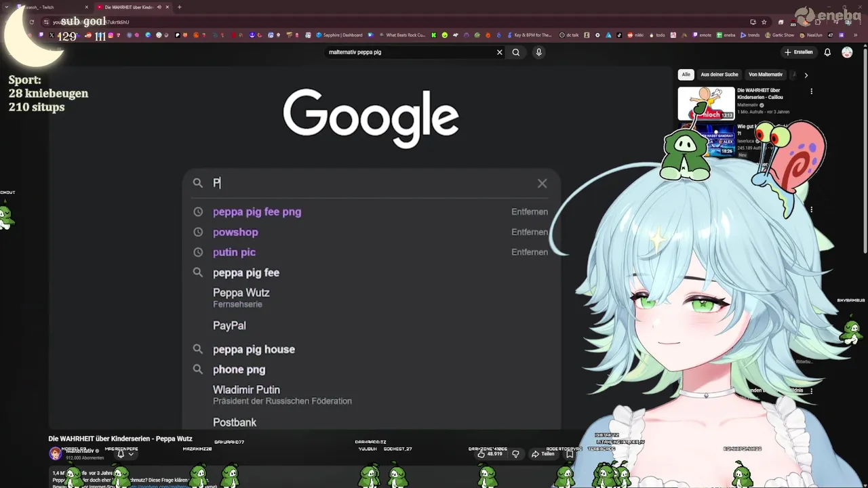The width and height of the screenshot is (868, 488).
Task: Select 'Von Malternativ' filter chip
Action: [766, 75]
